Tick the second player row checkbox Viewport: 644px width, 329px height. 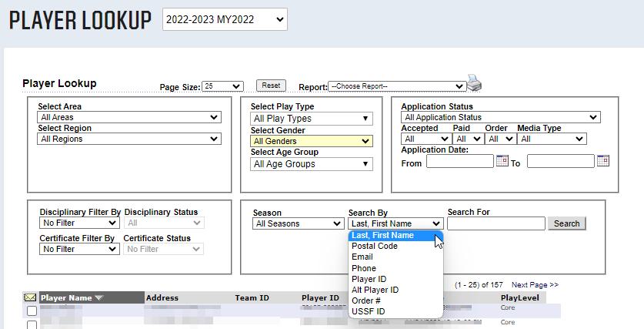click(x=32, y=324)
